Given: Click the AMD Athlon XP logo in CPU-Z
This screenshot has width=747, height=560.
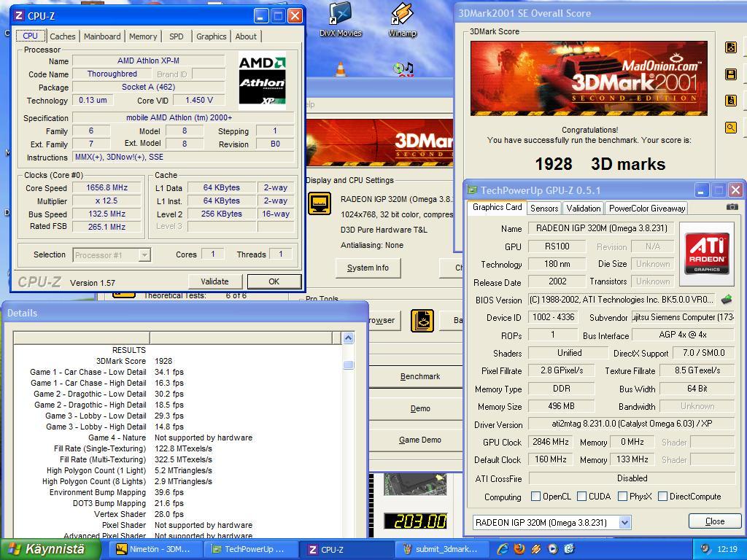Looking at the screenshot, I should click(262, 80).
